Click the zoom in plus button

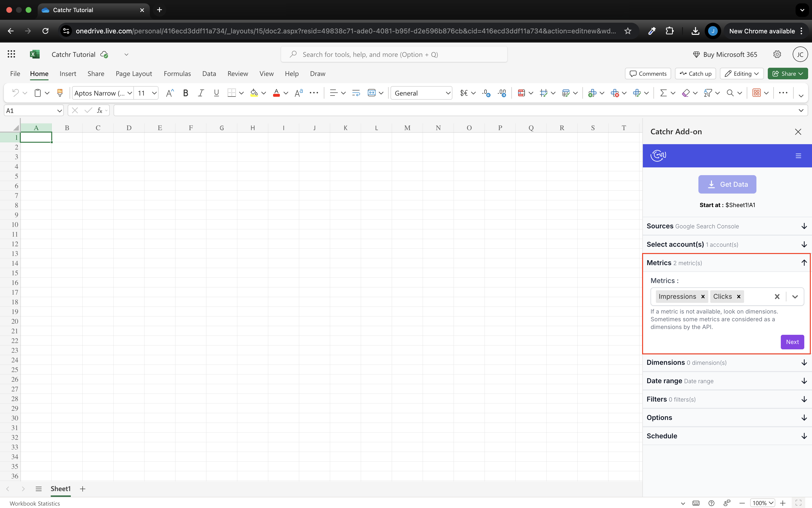click(x=783, y=503)
